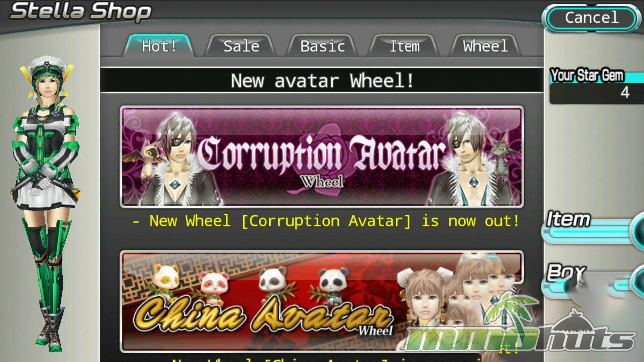Open the Corruption Avatar Wheel banner
The image size is (644, 362).
point(322,157)
